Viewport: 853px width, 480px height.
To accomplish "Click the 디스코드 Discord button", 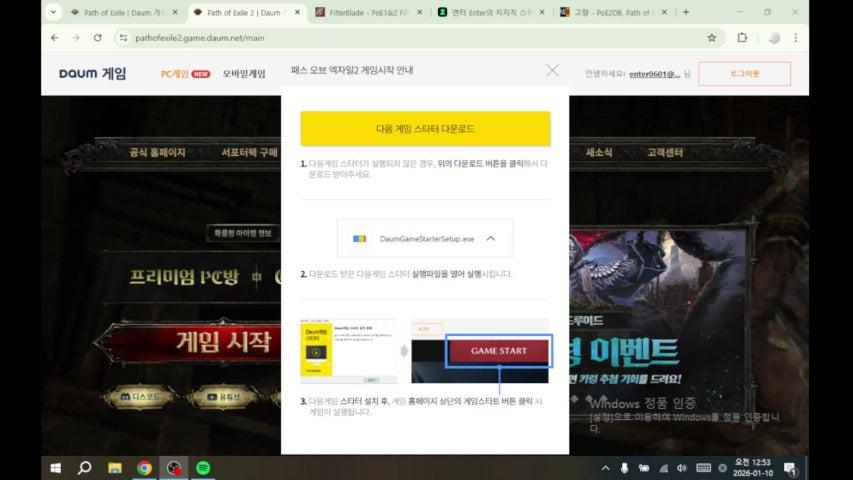I will coord(139,397).
